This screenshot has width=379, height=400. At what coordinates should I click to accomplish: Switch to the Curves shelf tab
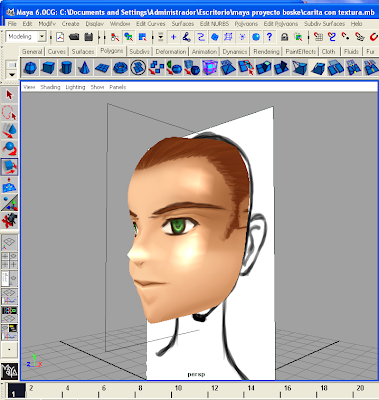57,52
